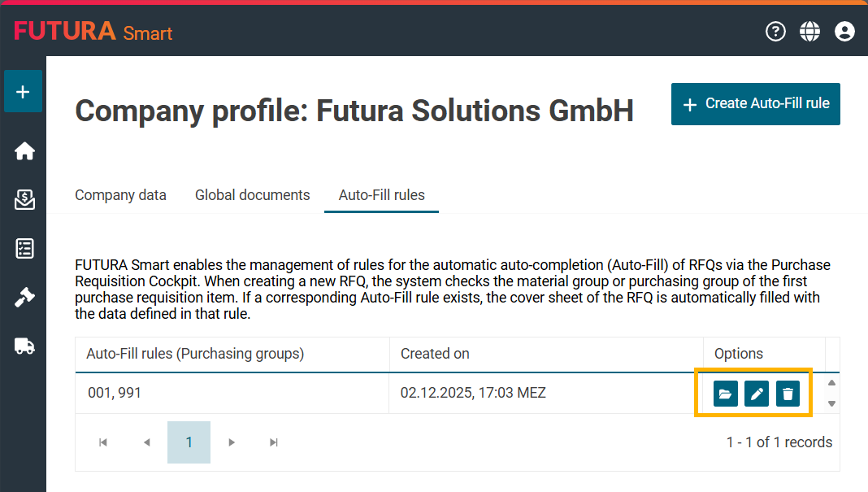Open rule 001, 991 via folder icon

725,394
